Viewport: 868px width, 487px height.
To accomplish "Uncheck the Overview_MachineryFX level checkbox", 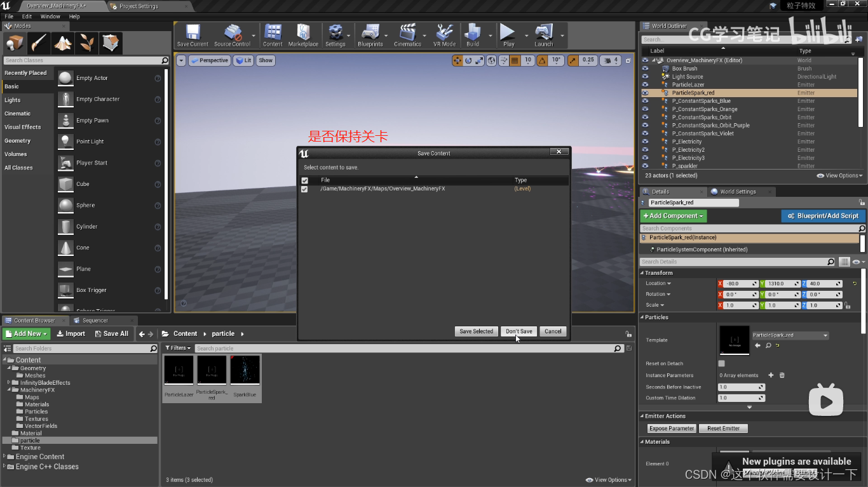I will (x=304, y=189).
